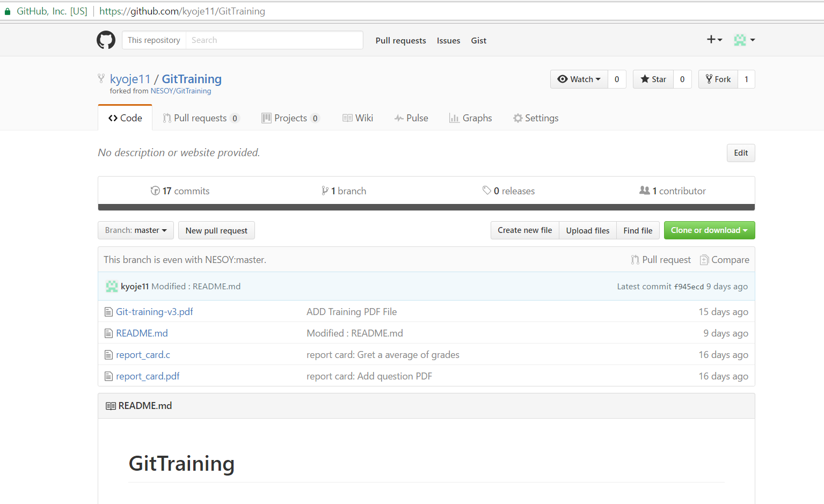Open Gist in top navigation
Screen dimensions: 824x504
[x=478, y=41]
